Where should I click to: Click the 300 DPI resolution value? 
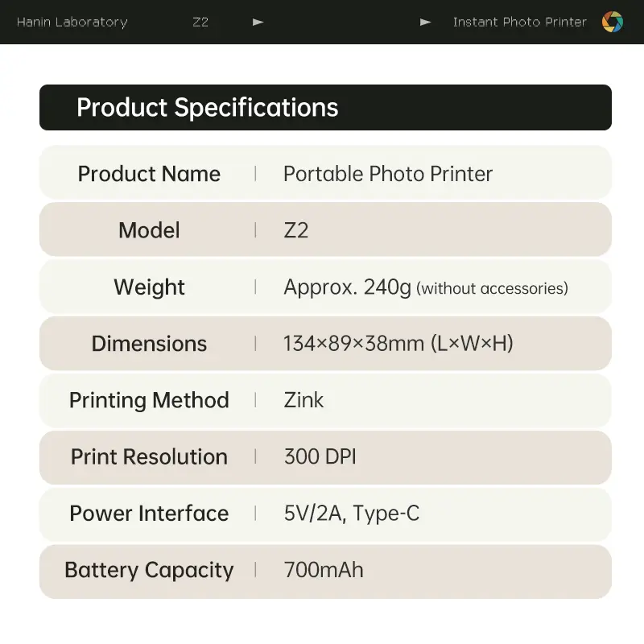point(320,457)
